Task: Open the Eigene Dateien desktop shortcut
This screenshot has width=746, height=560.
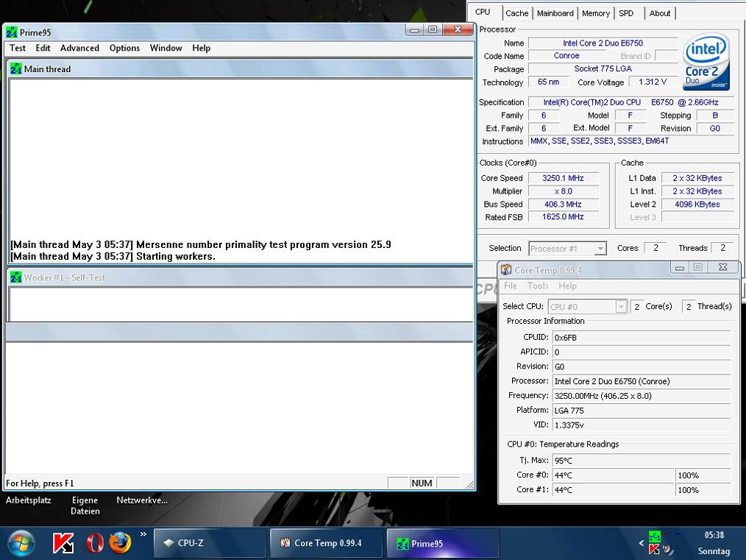Action: pos(85,506)
